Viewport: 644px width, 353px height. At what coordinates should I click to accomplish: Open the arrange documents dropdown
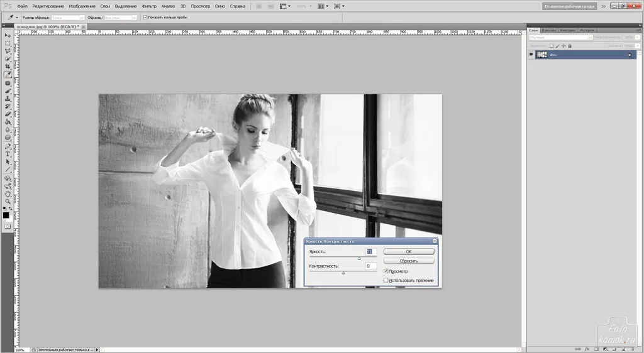point(323,6)
